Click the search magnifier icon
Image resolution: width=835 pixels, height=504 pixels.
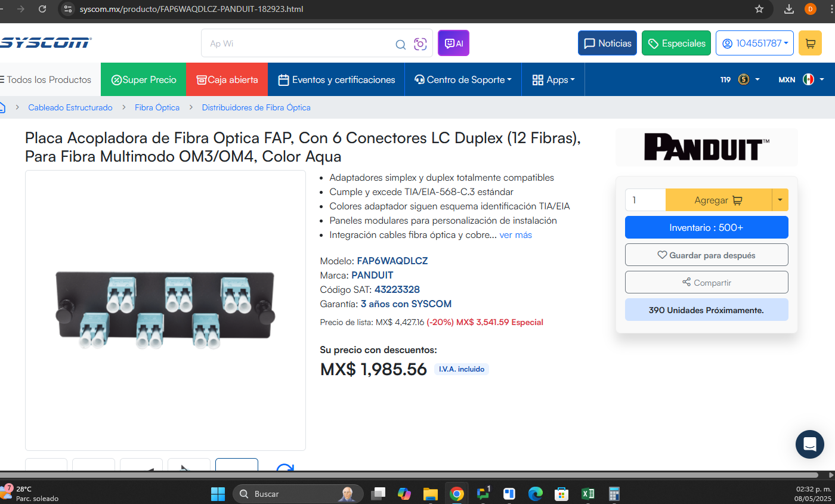click(400, 44)
